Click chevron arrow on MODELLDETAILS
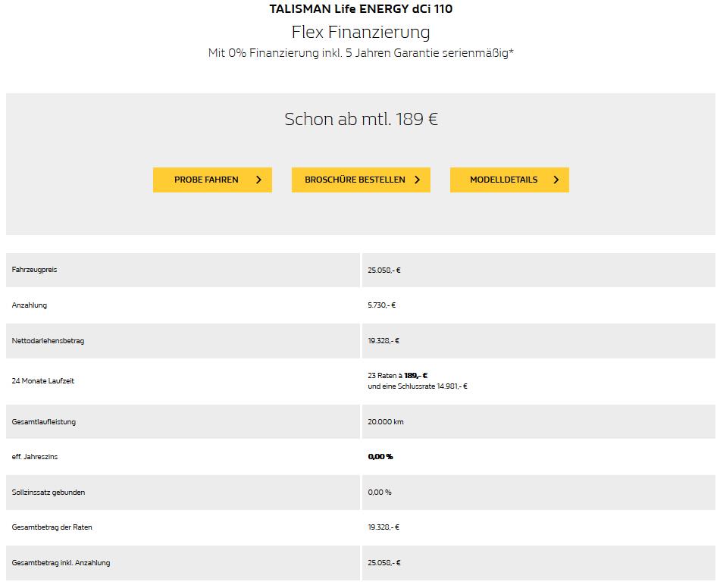Viewport: 720px width, 588px height. coord(556,180)
